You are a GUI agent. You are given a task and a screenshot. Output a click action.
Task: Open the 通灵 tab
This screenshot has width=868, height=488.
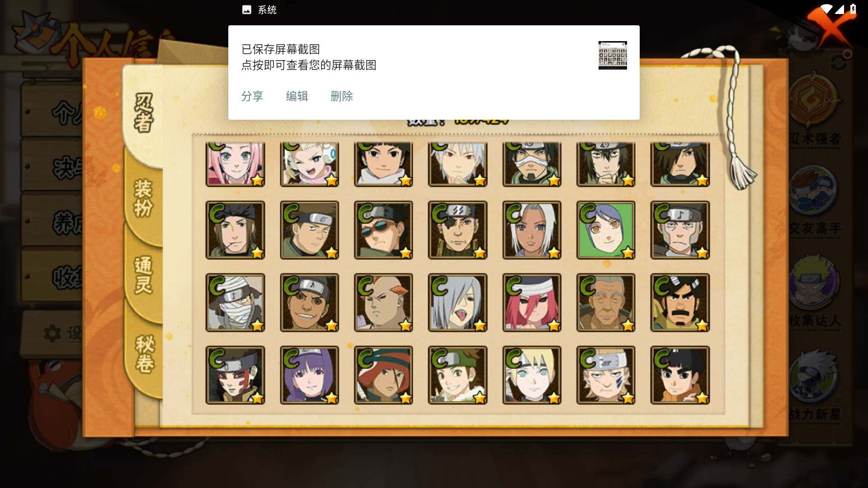click(144, 275)
